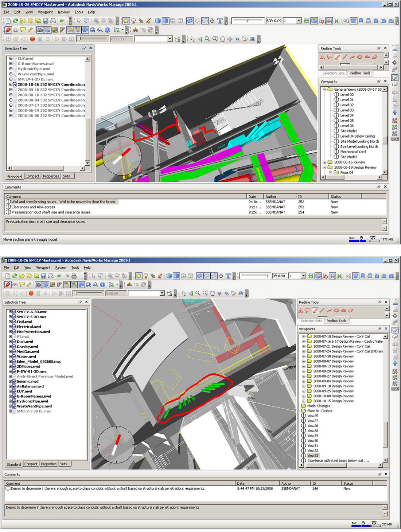Toggle highlighted sidebar button in 2008-10-16 window
The image size is (401, 532).
click(x=395, y=77)
